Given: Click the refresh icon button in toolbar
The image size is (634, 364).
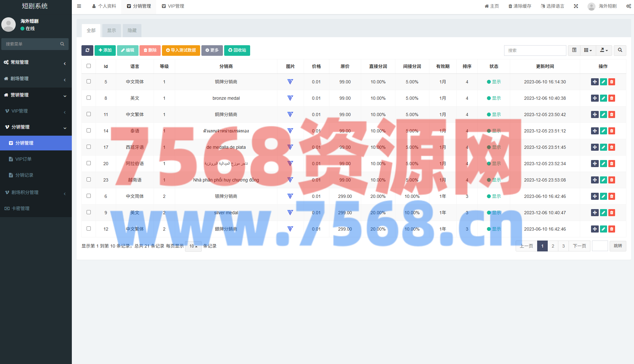Looking at the screenshot, I should tap(87, 50).
